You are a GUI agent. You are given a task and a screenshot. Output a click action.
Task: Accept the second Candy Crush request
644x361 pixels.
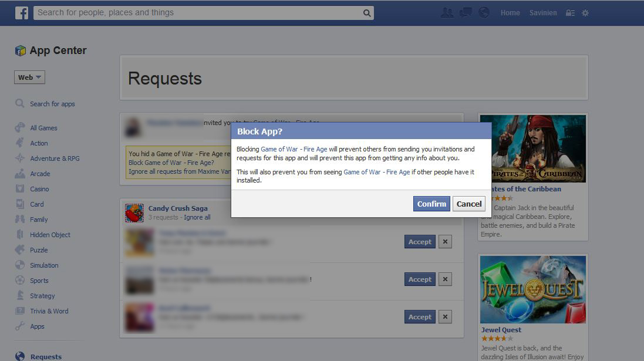click(420, 279)
